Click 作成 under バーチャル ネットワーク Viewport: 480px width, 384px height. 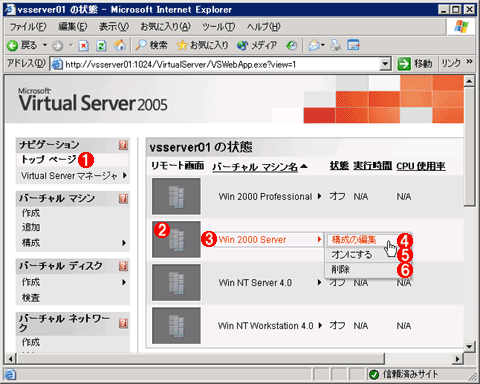pos(31,342)
